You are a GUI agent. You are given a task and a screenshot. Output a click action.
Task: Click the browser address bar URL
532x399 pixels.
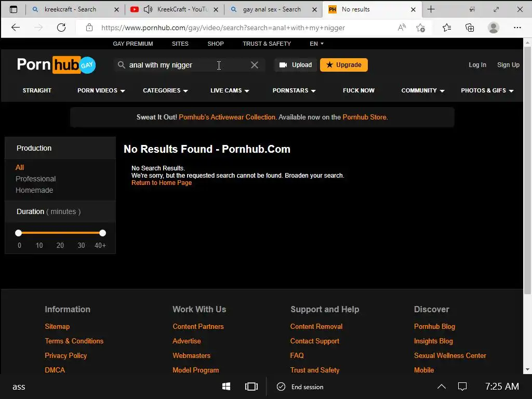click(x=223, y=28)
